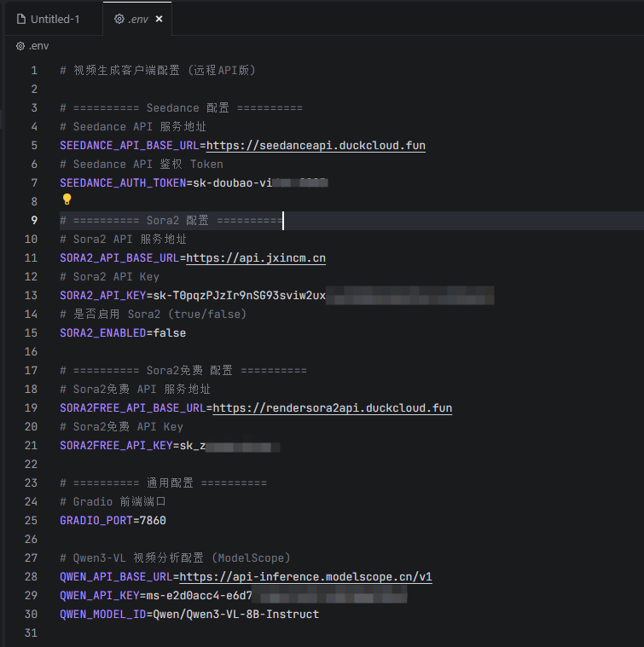Click the Qwen/Qwen3-VL-8B-Instruct value
This screenshot has height=647, width=644.
pyautogui.click(x=236, y=615)
